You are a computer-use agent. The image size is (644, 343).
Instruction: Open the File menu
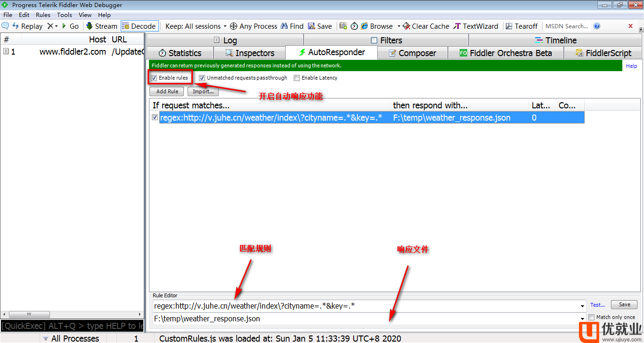[8, 15]
